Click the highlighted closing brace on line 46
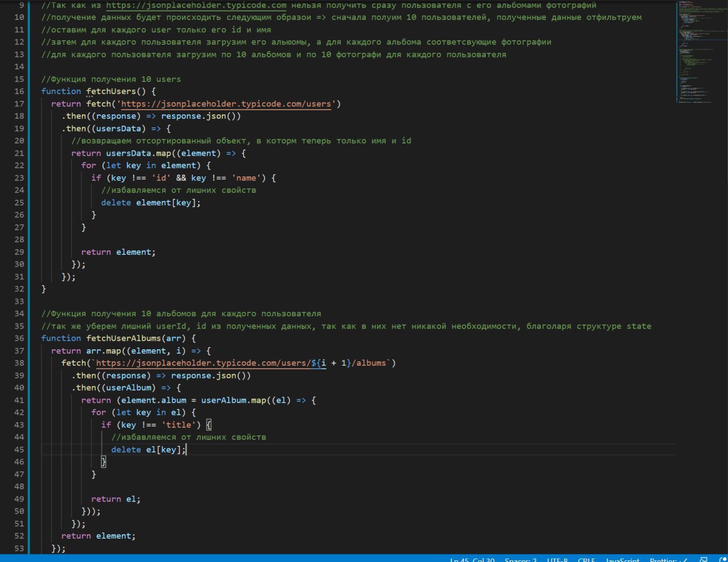The height and width of the screenshot is (562, 728). pyautogui.click(x=104, y=461)
